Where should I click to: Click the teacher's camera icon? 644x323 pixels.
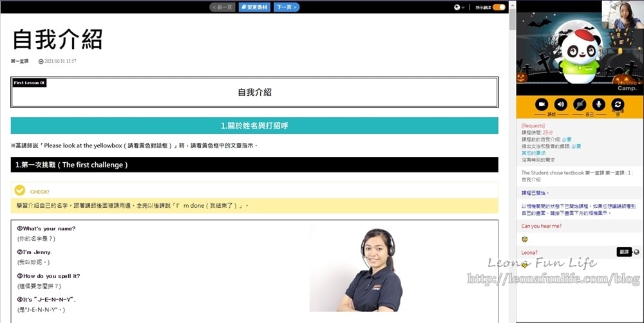[x=542, y=104]
